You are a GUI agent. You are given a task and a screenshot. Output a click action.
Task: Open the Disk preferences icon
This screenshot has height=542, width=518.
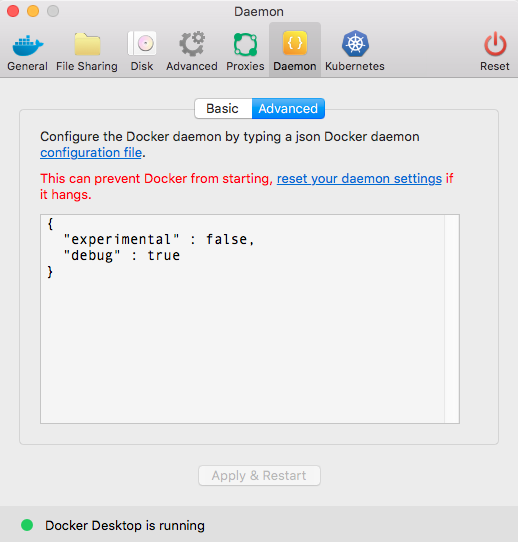coord(142,43)
